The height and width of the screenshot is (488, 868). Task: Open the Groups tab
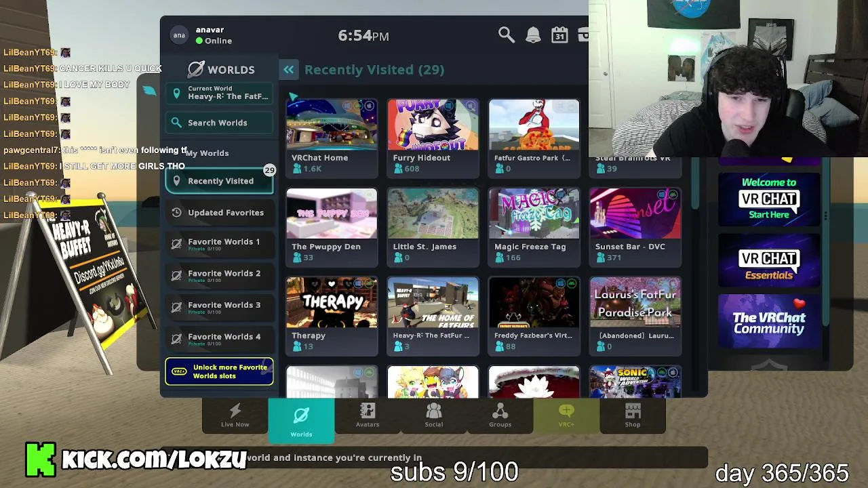[x=500, y=415]
